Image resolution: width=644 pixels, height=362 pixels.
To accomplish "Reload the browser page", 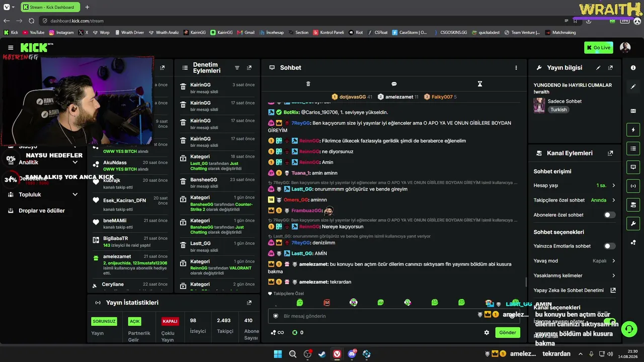I will point(31,21).
